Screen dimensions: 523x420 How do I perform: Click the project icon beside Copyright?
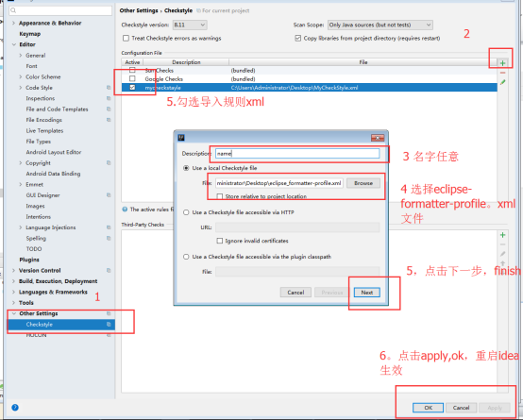coord(109,162)
